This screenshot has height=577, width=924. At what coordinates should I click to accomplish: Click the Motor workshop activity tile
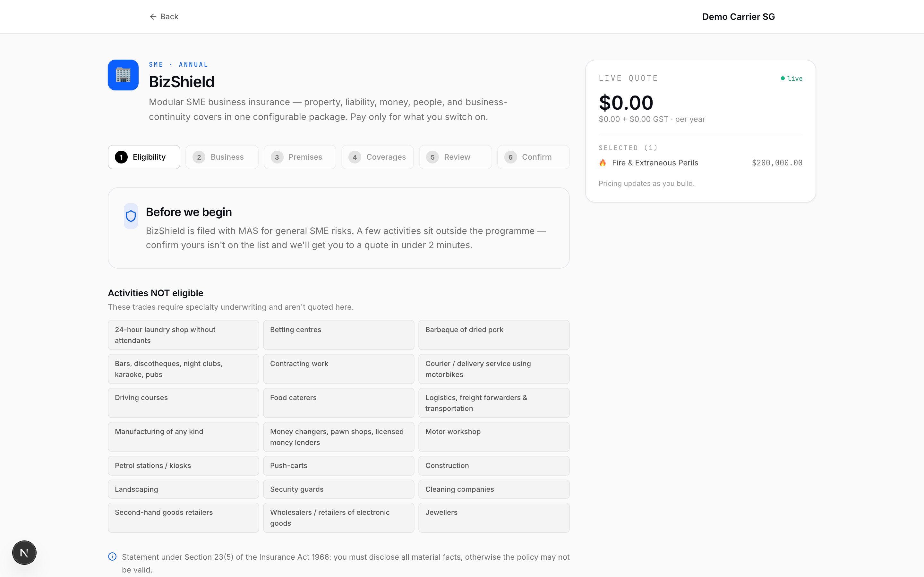(x=493, y=437)
